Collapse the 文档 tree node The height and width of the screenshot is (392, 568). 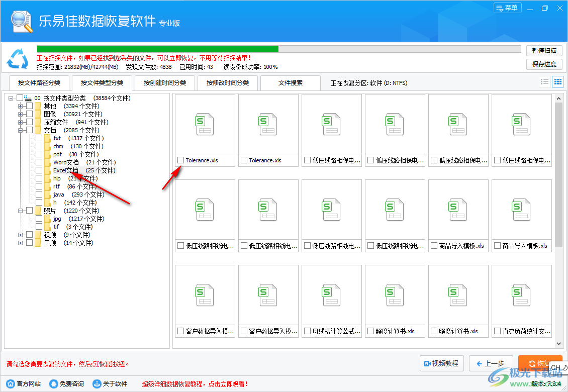pos(20,130)
